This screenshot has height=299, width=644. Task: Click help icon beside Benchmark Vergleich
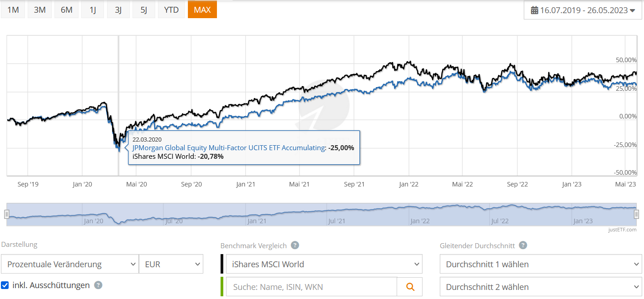[295, 245]
